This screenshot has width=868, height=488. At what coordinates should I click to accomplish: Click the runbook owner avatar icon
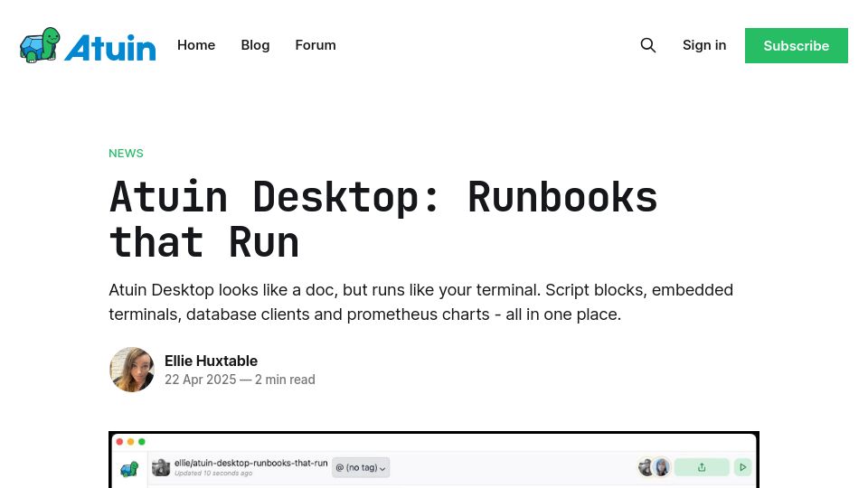click(161, 467)
